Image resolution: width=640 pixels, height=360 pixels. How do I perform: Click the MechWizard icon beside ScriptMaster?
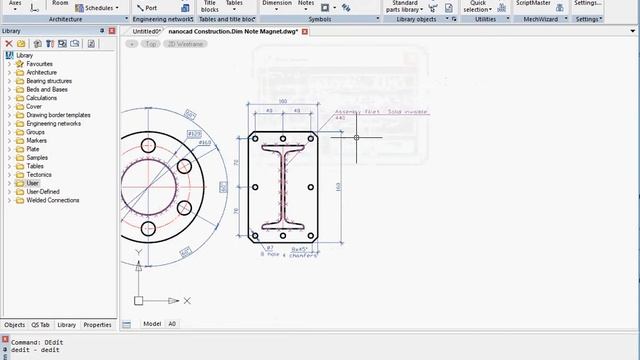(560, 8)
